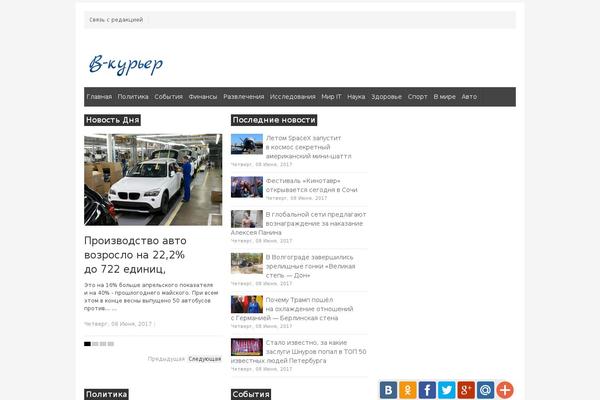This screenshot has width=600, height=400.
Task: Open the Развлечения menu item
Action: pyautogui.click(x=244, y=97)
